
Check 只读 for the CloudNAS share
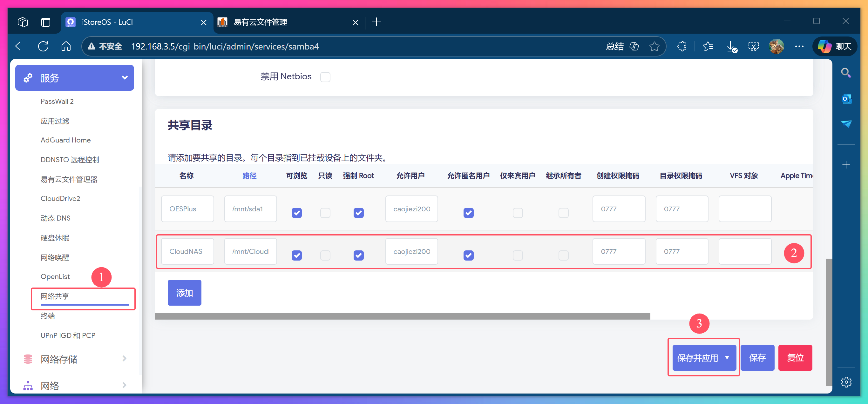click(325, 255)
